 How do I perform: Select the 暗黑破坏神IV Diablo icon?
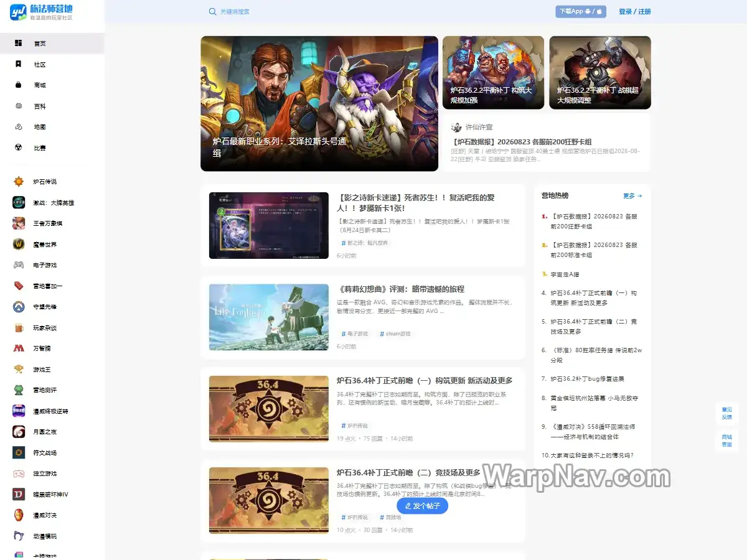(x=19, y=494)
